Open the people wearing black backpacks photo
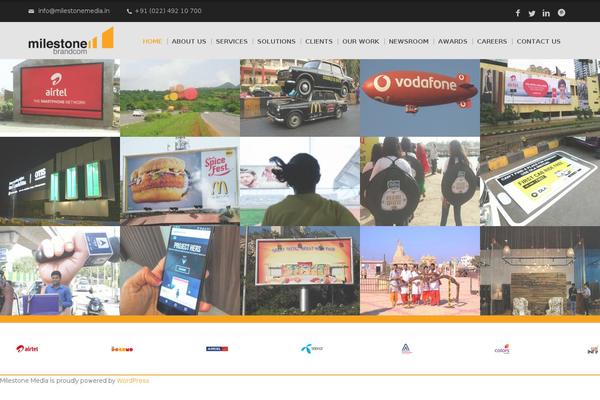 point(420,181)
